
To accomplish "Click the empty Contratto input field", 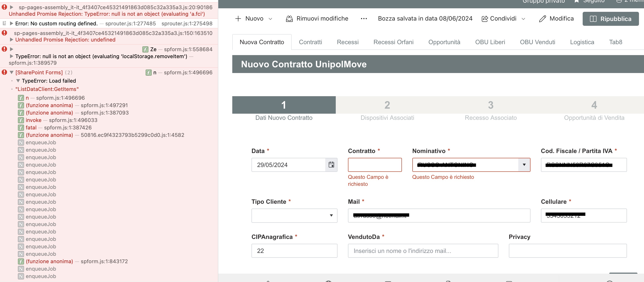I will [x=375, y=165].
